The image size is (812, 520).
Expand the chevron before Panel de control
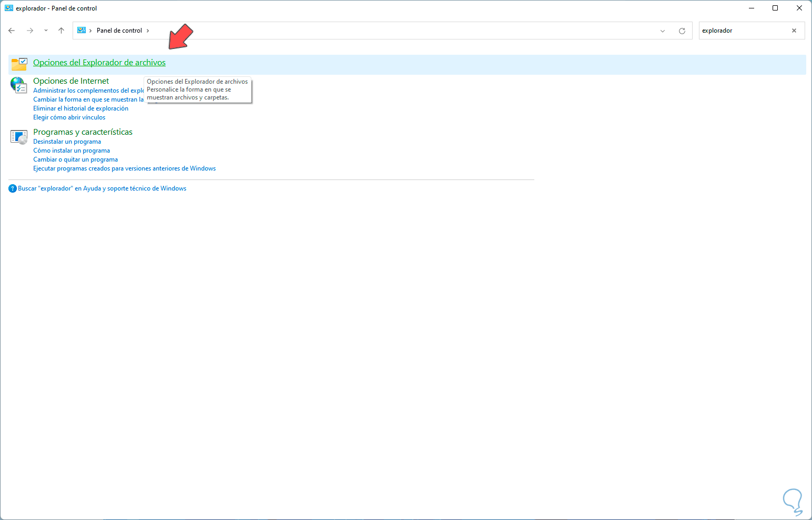point(90,31)
